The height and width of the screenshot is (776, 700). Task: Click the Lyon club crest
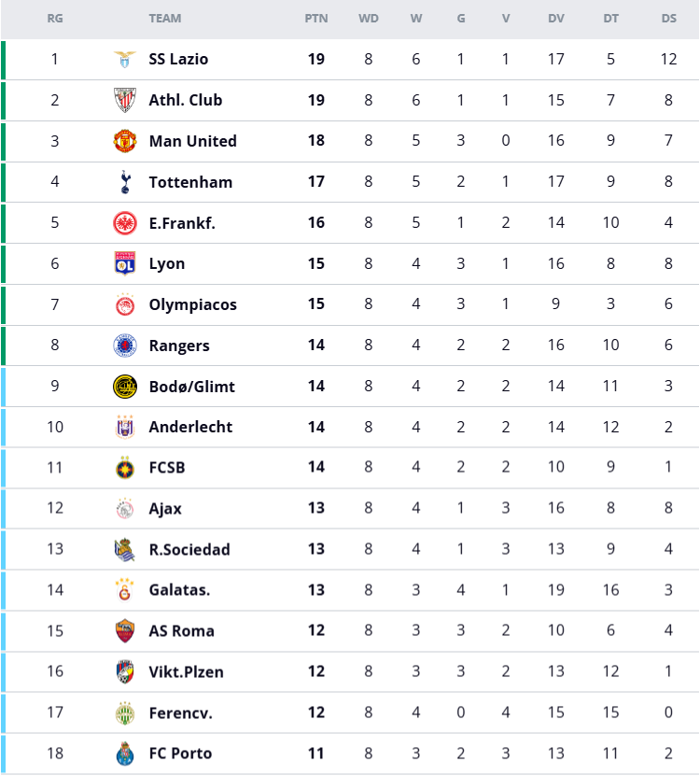(x=124, y=263)
